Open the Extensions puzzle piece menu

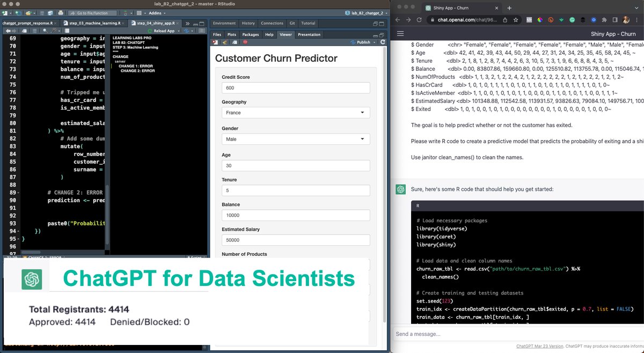[604, 20]
